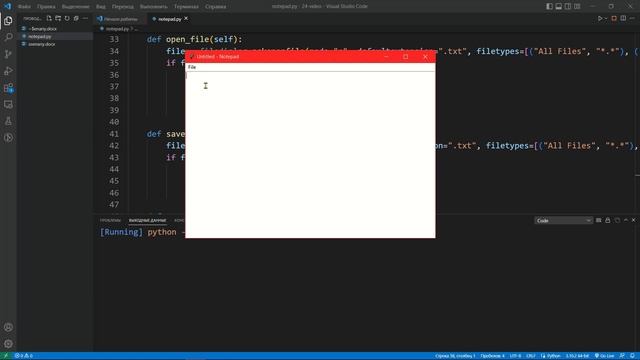The height and width of the screenshot is (360, 640).
Task: Maximize the bottom panel with chevron
Action: (x=626, y=220)
